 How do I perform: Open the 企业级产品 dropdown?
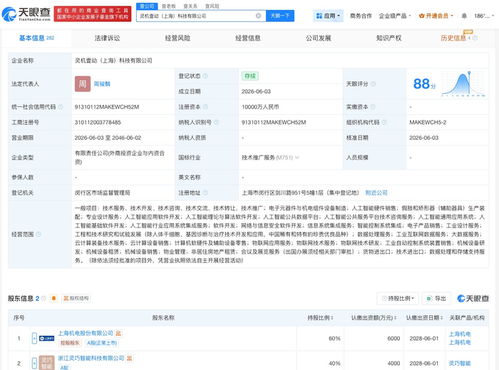(395, 16)
